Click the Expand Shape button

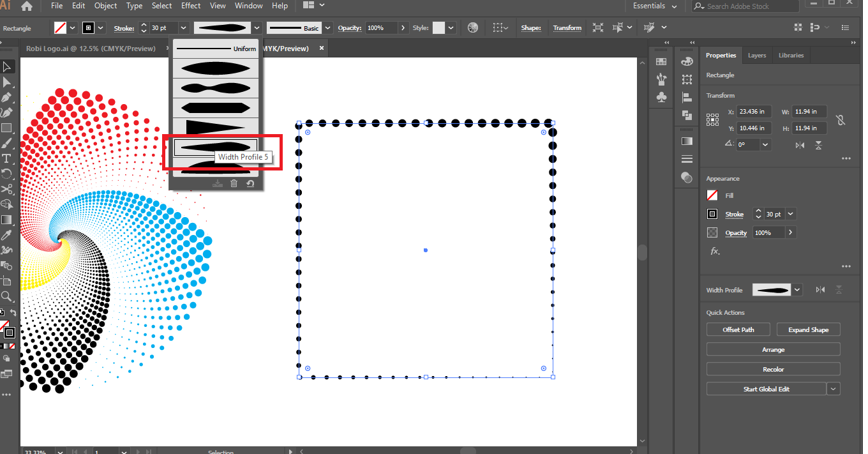click(x=808, y=329)
